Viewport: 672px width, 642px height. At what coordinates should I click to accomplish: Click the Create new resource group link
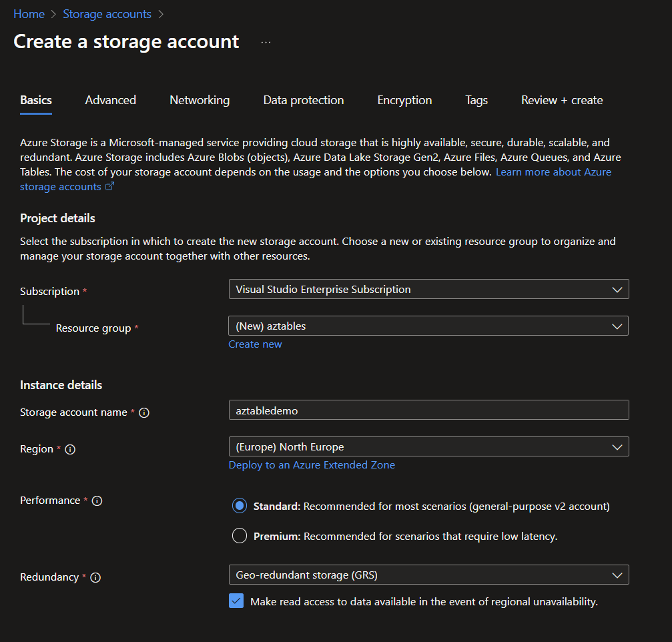pos(255,344)
